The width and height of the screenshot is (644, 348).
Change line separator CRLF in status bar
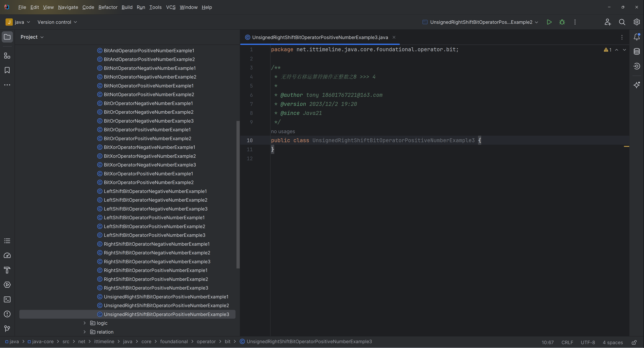[x=567, y=342]
